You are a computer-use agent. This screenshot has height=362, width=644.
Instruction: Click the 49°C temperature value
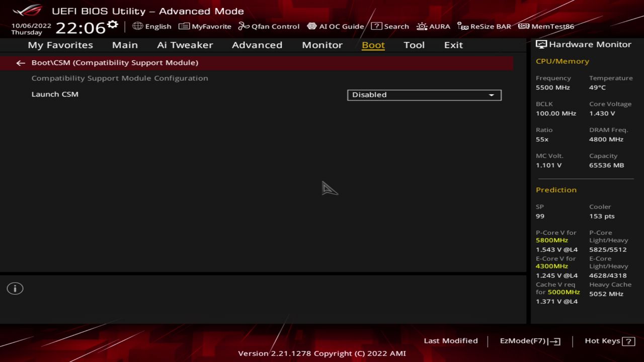pos(598,87)
